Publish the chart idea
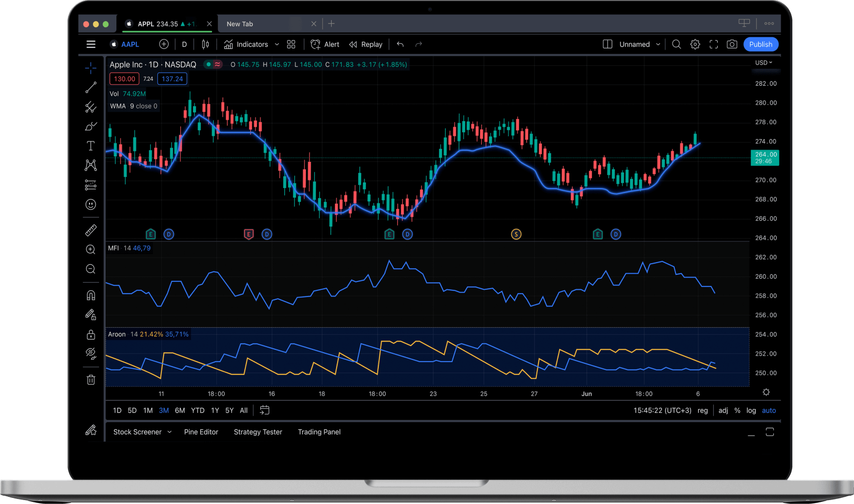The height and width of the screenshot is (504, 854). [761, 45]
